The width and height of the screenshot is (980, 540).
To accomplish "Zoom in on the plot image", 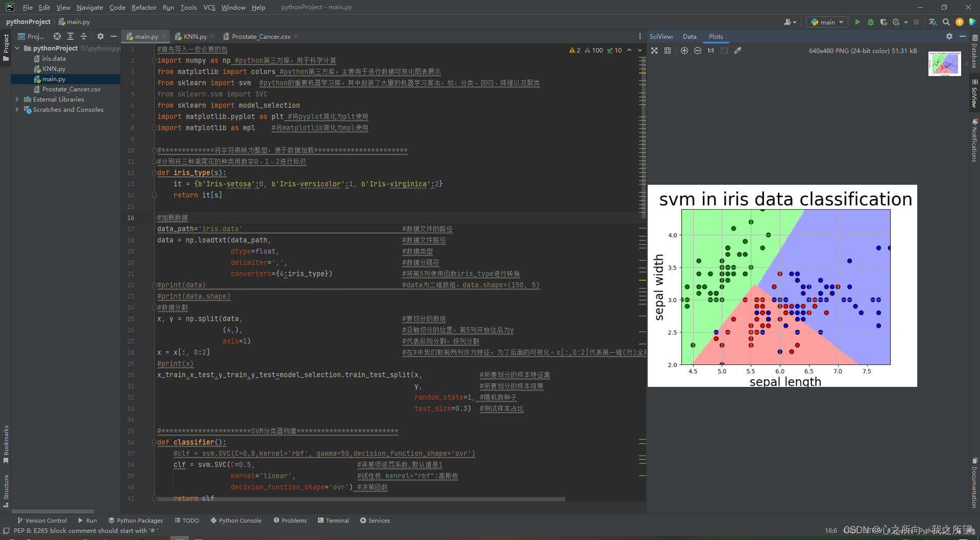I will click(684, 51).
